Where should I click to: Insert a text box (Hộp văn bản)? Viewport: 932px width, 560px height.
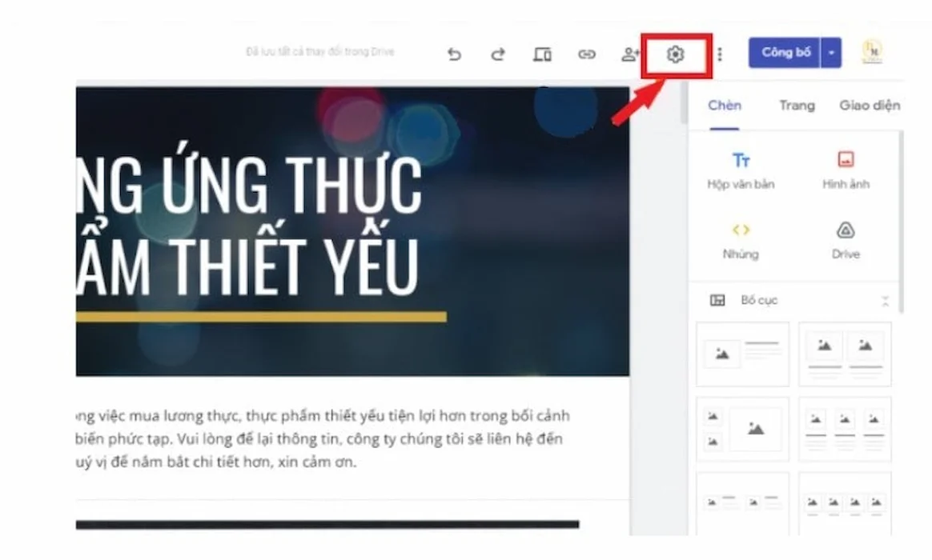point(741,171)
